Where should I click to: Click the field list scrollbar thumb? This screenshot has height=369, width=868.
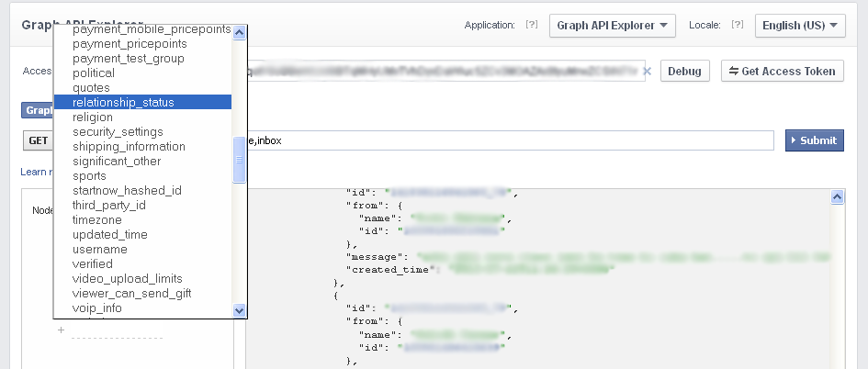click(239, 160)
